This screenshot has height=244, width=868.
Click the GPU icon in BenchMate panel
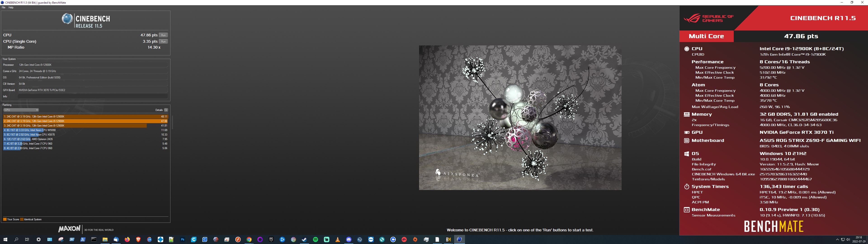(x=686, y=132)
